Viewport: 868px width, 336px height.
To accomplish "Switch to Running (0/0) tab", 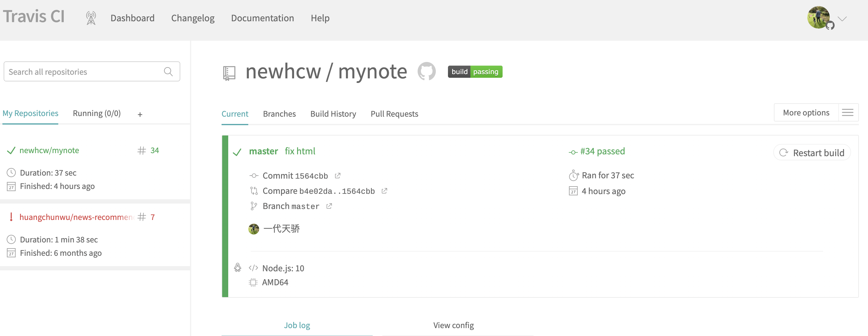I will [97, 113].
